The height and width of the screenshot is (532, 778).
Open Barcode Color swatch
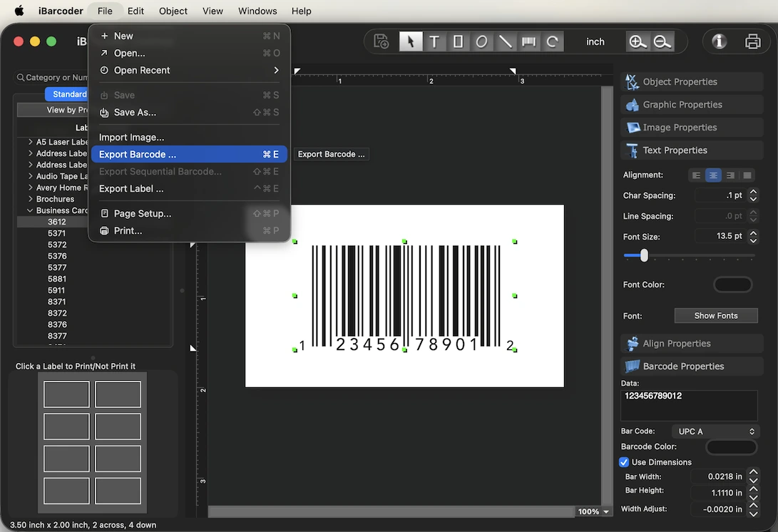click(x=732, y=446)
